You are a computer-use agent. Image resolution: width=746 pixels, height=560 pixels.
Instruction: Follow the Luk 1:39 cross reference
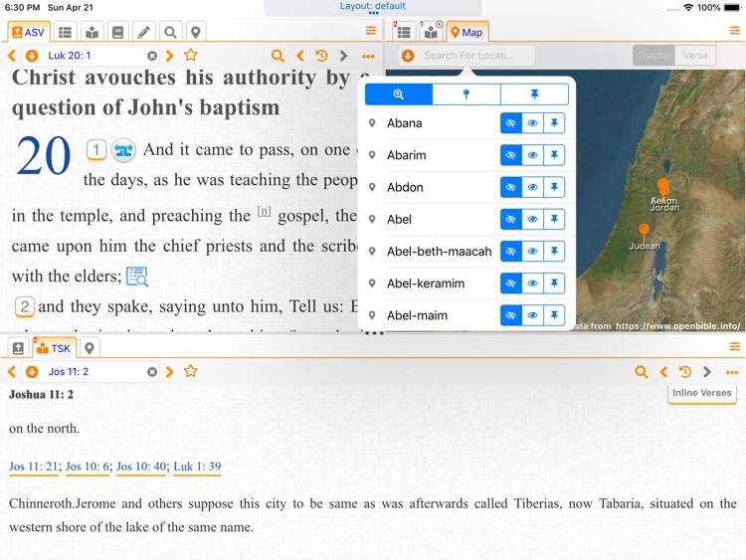[x=197, y=467]
